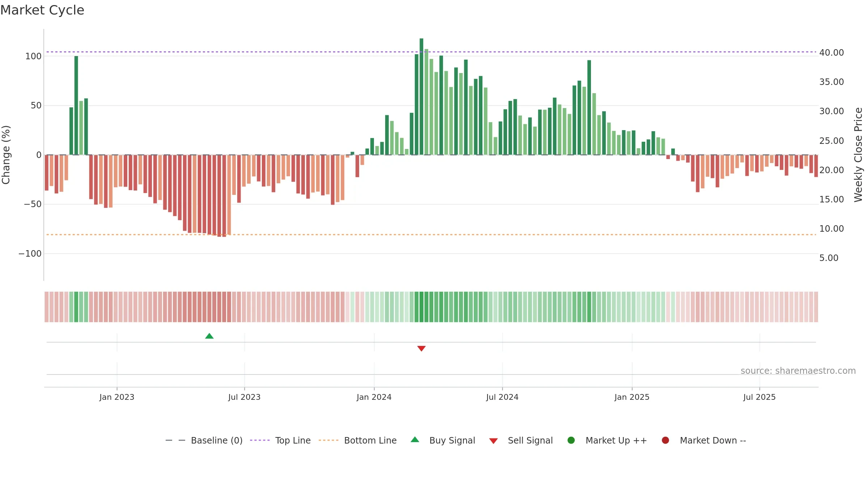The image size is (868, 488).
Task: Click the source: sharemaestro.com text
Action: coord(798,371)
